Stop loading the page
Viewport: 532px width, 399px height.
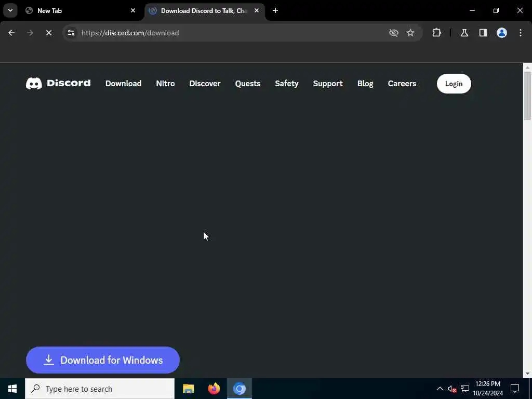(x=48, y=33)
